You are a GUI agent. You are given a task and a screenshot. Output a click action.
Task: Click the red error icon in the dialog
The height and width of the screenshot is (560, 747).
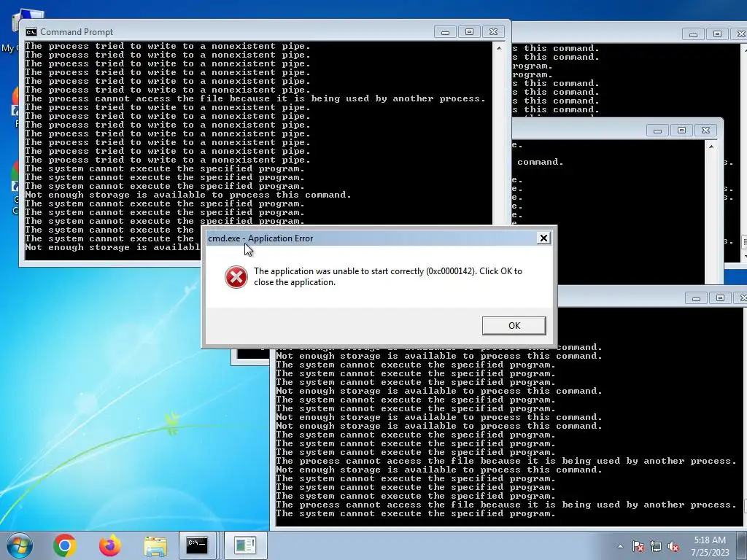tap(236, 277)
